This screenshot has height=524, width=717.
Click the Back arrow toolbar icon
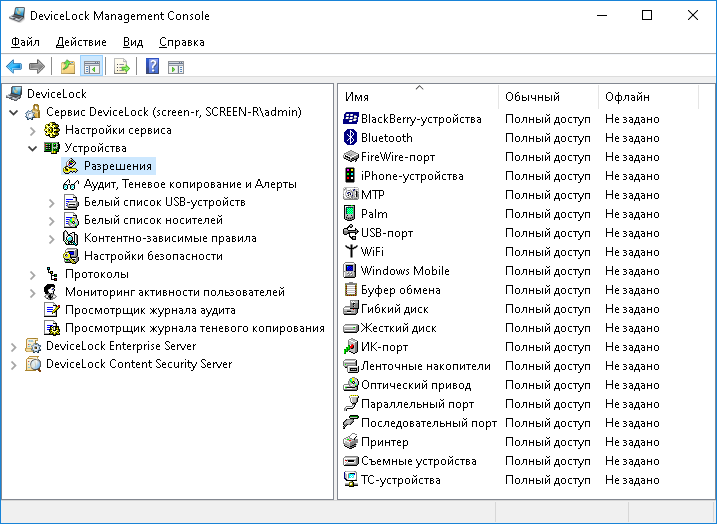tap(14, 67)
